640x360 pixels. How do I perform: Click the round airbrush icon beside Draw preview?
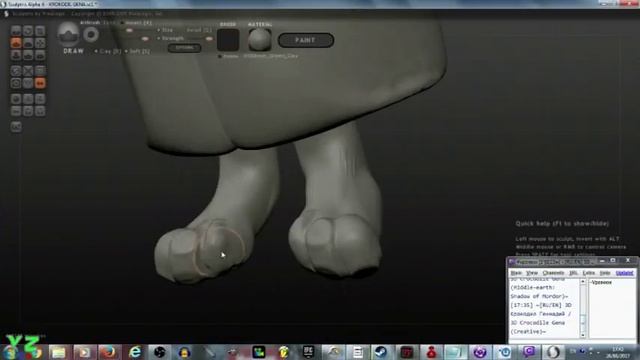[x=91, y=35]
